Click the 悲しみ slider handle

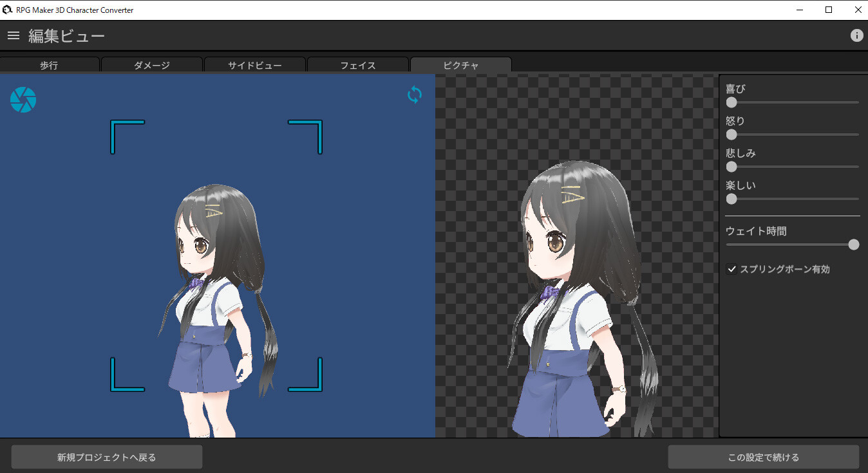click(731, 167)
